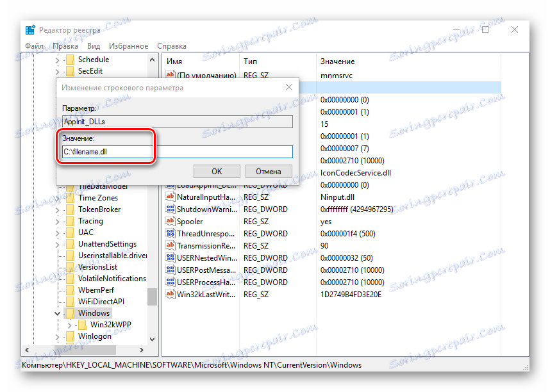
Task: Select the UAC folder icon
Action: [70, 233]
